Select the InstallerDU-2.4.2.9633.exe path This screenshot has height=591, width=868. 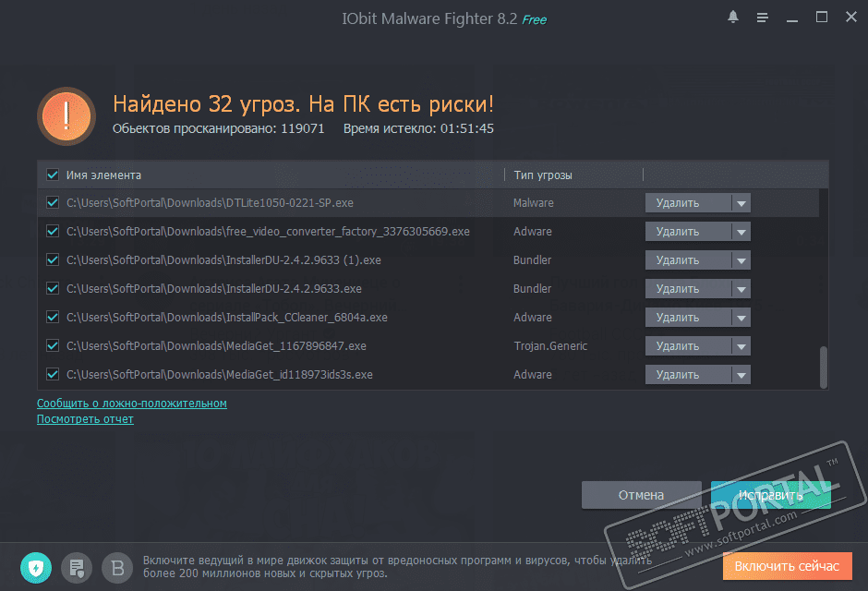213,289
